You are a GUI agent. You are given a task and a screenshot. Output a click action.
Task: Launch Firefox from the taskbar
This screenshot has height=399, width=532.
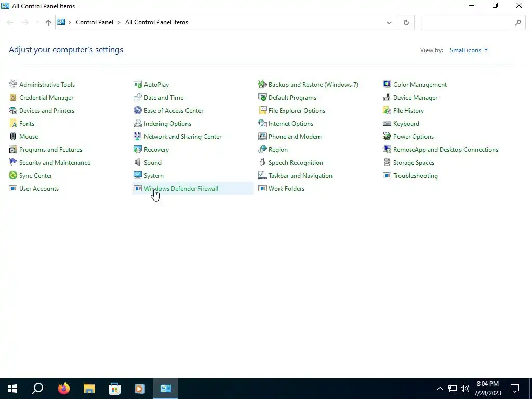click(63, 389)
